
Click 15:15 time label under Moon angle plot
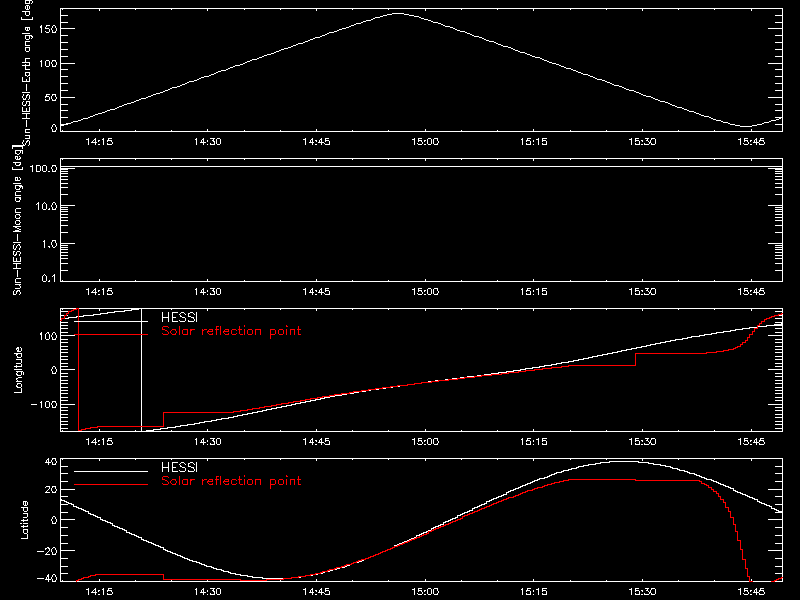534,292
